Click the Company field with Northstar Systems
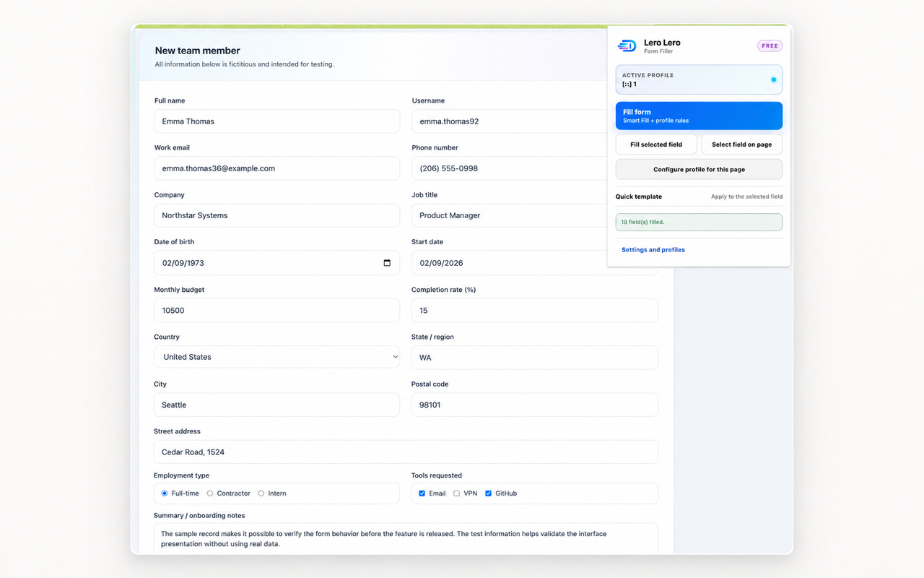This screenshot has height=578, width=924. coord(277,215)
